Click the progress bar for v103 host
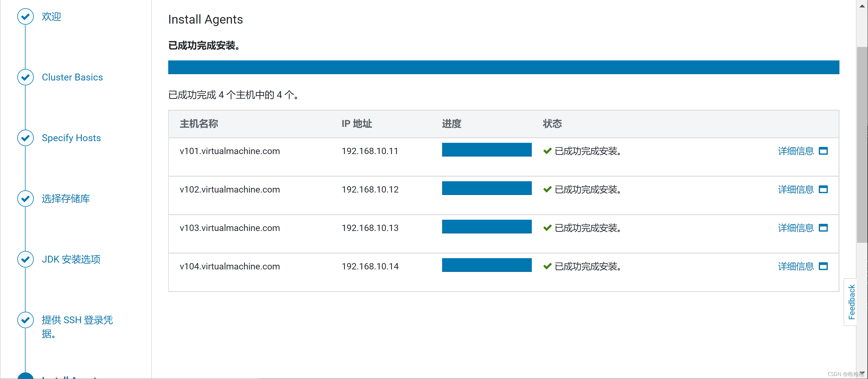 487,227
